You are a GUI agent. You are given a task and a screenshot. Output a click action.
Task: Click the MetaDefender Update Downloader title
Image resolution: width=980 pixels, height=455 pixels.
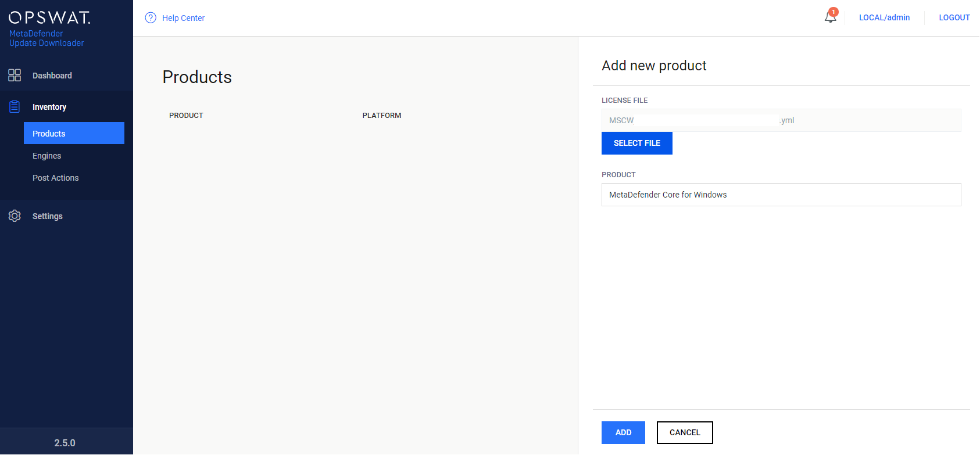pos(47,38)
